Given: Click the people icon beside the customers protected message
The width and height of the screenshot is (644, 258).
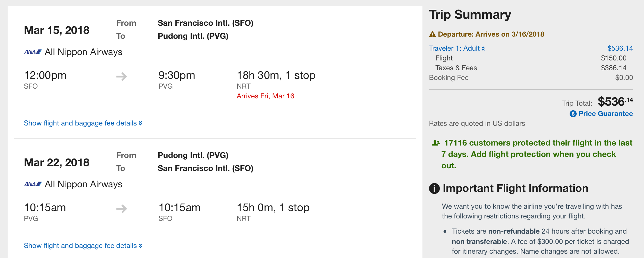Looking at the screenshot, I should 435,143.
